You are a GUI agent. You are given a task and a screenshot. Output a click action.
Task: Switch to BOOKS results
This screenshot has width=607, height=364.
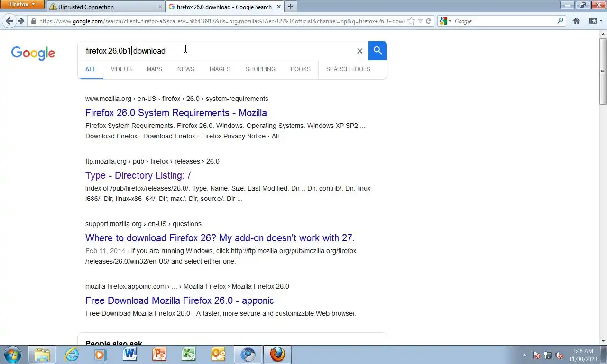301,69
